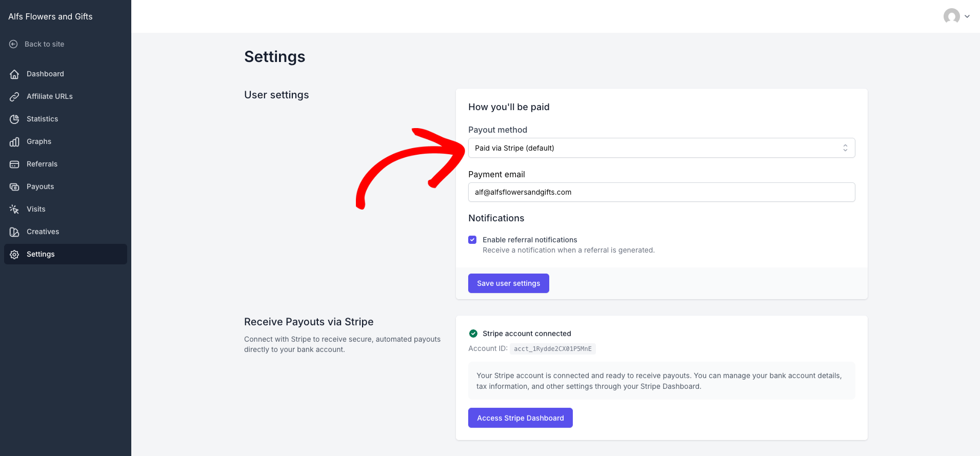Click the How you'll be paid heading
Screen dimensions: 980x456
pyautogui.click(x=509, y=107)
